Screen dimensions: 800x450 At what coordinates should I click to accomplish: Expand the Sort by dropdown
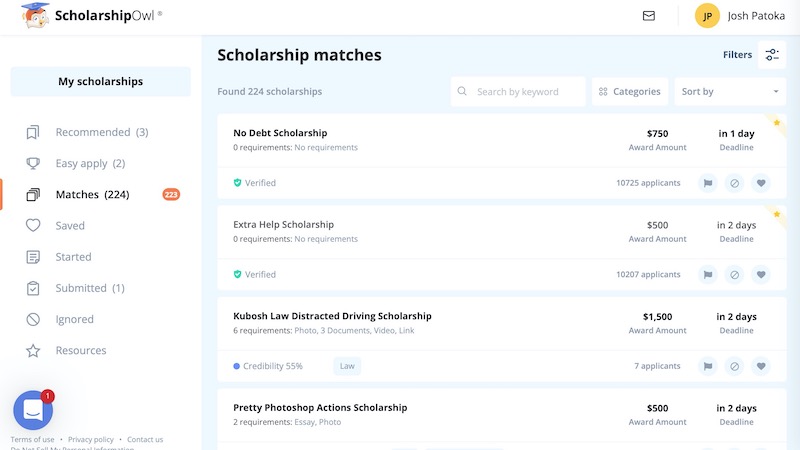[730, 92]
